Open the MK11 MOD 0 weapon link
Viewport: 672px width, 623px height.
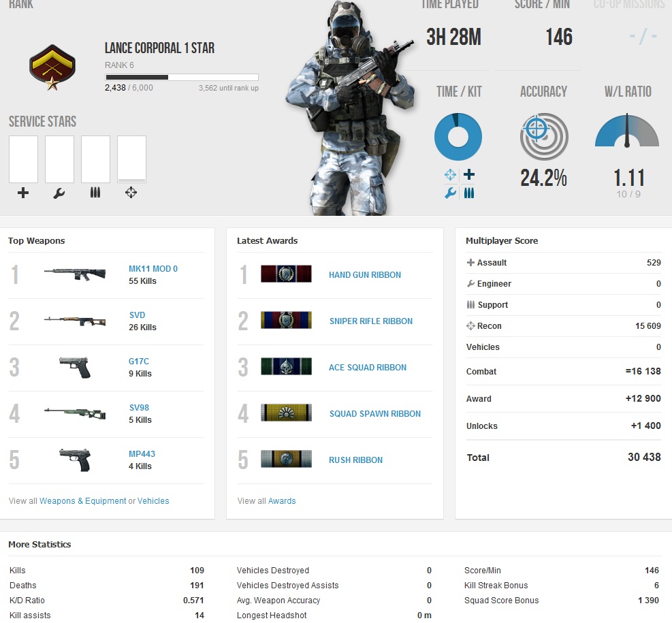pos(153,269)
